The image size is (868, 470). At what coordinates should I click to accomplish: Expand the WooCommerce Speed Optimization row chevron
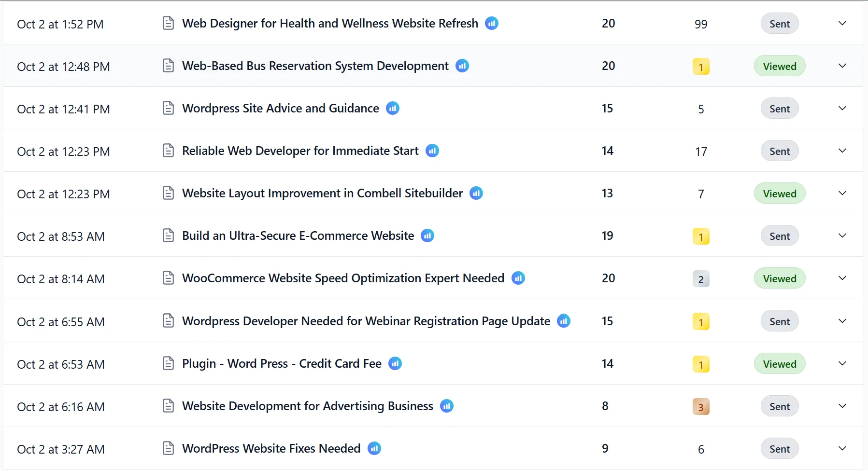point(842,278)
